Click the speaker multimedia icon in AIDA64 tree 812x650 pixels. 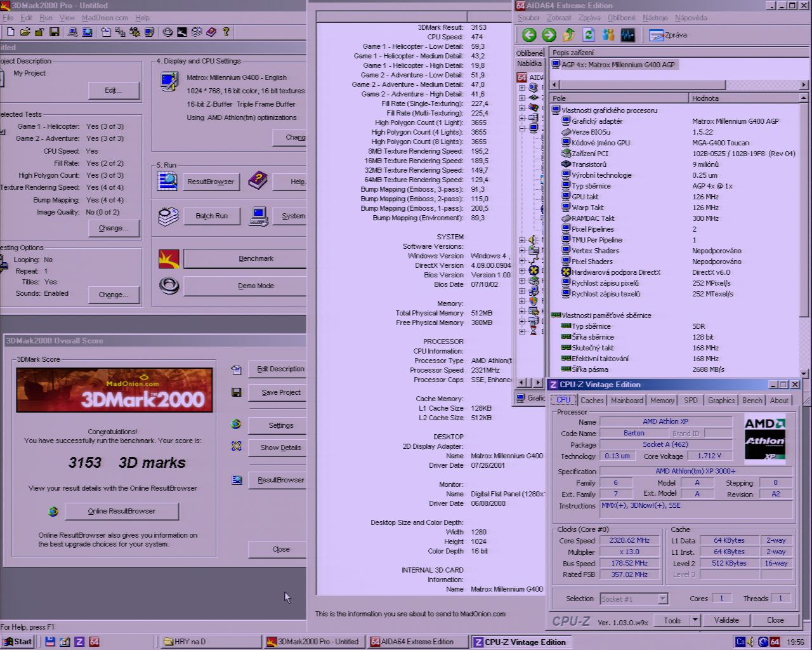click(534, 240)
